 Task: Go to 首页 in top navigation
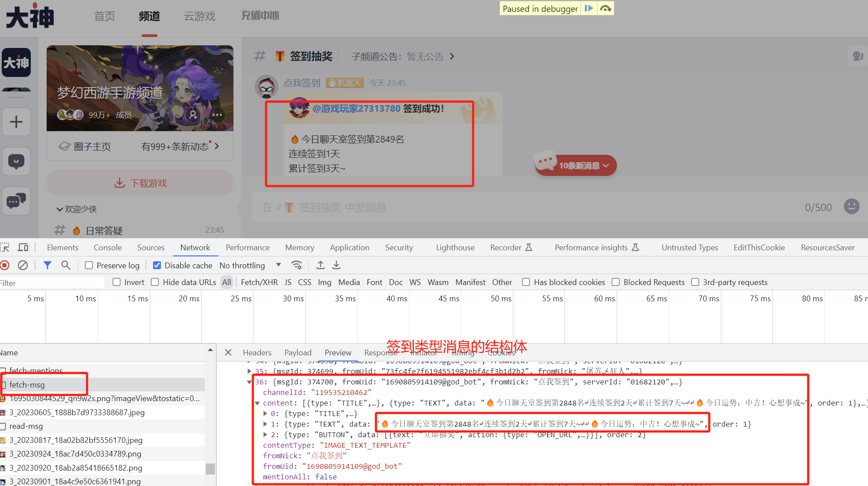click(x=105, y=16)
